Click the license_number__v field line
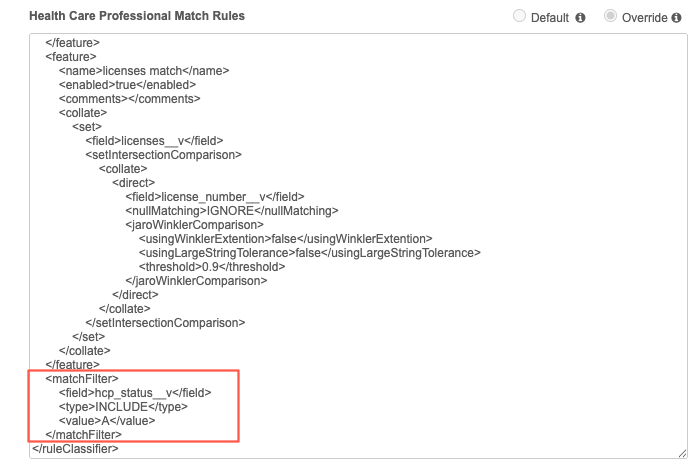699x467 pixels. (x=214, y=197)
